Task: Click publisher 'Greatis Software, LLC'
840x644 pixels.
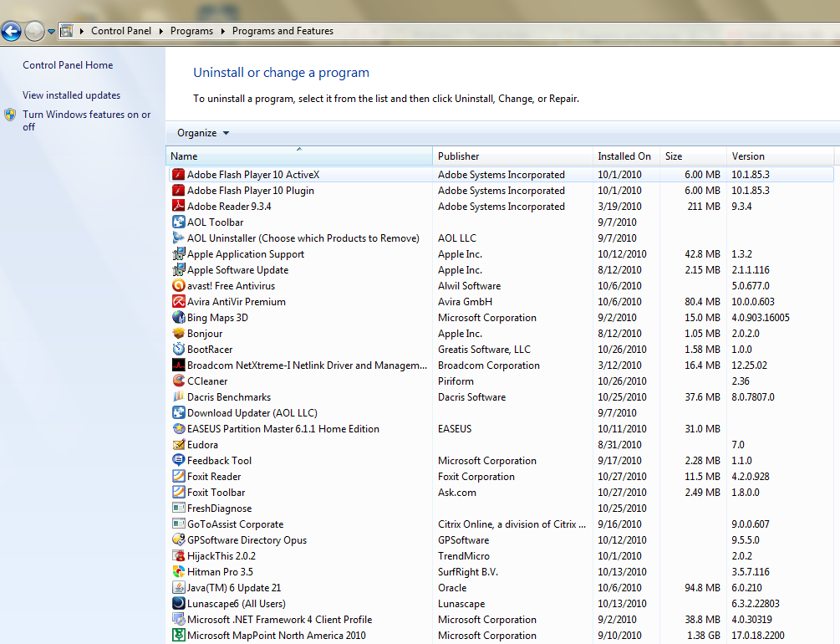Action: point(484,350)
